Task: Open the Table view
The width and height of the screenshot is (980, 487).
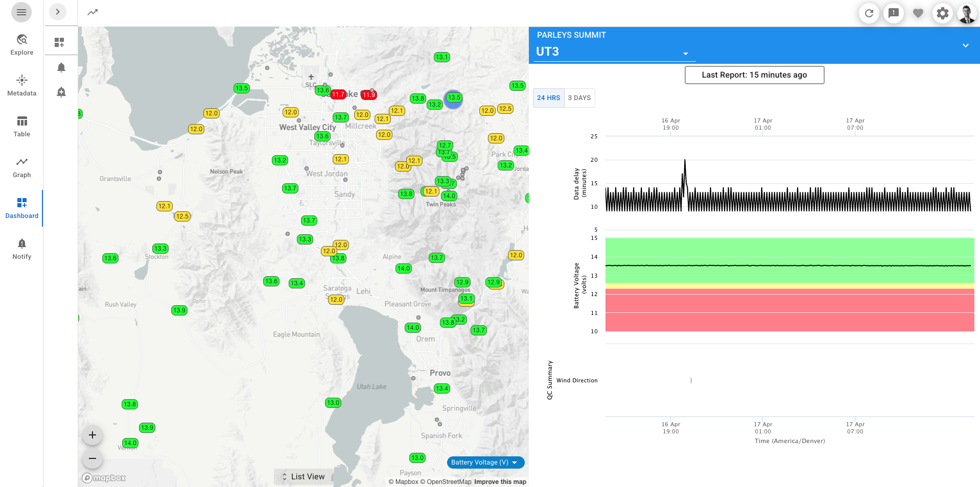Action: pos(22,126)
